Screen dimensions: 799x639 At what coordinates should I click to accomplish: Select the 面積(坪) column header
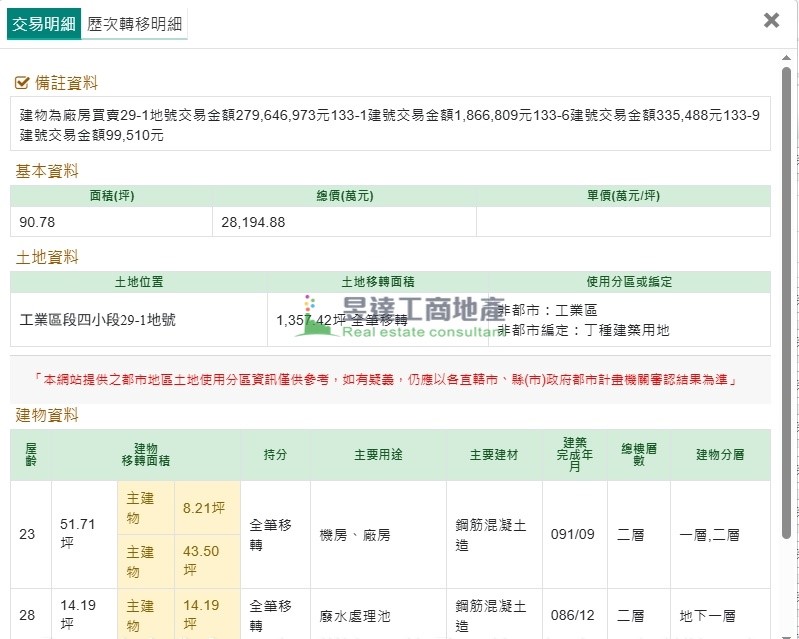[x=112, y=196]
